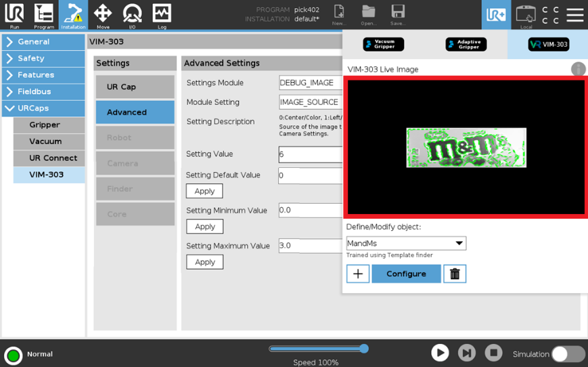Screen dimensions: 588x367
Task: Click the Module Setting field
Action: (311, 102)
